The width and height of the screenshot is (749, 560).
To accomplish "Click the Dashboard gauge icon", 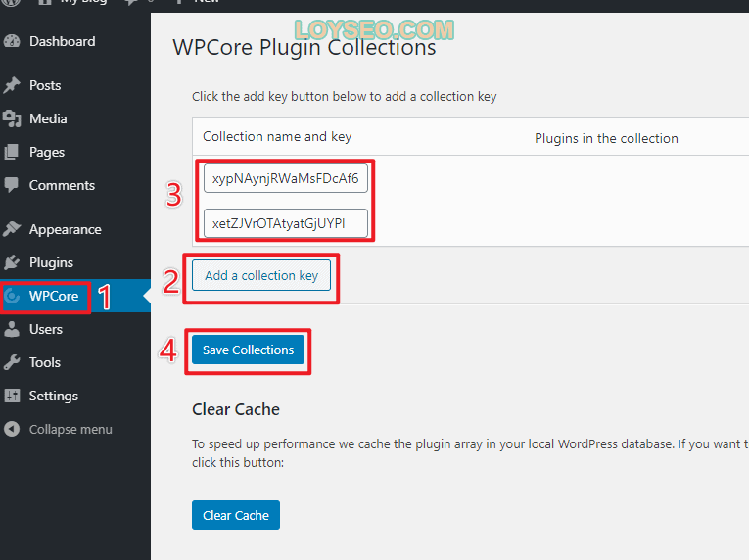I will tap(12, 41).
